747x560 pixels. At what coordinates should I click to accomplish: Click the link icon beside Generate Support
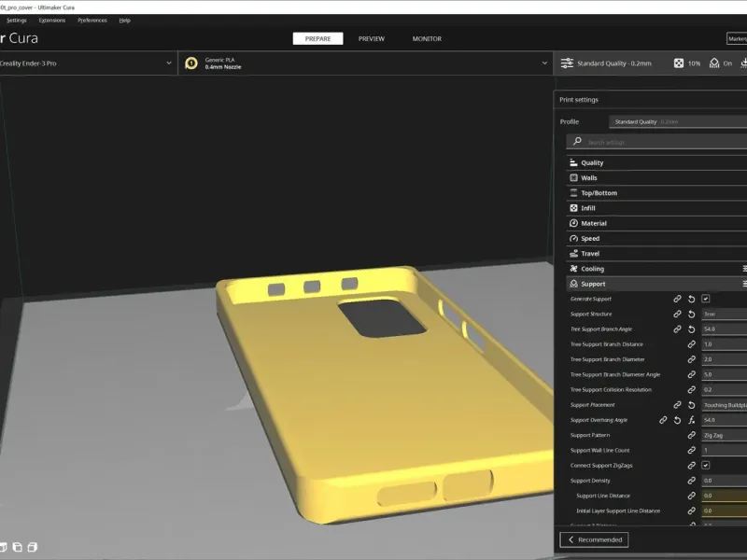(x=677, y=299)
